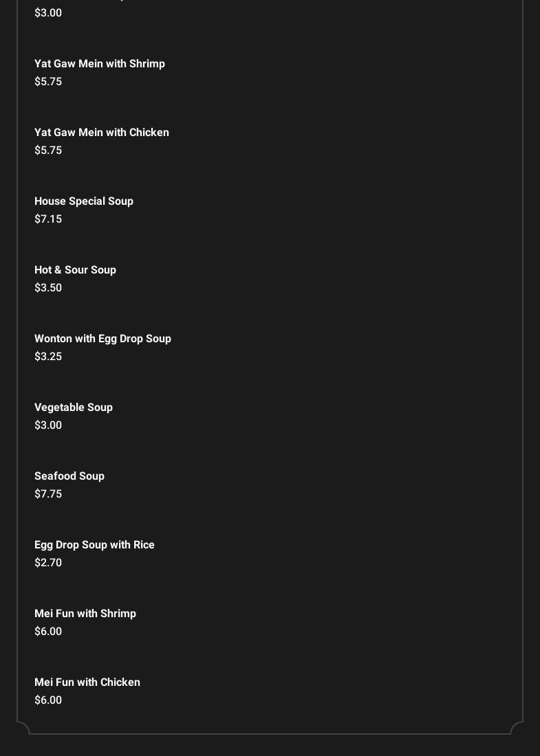
Task: Click the $7.75 Seafood Soup price
Action: [48, 494]
